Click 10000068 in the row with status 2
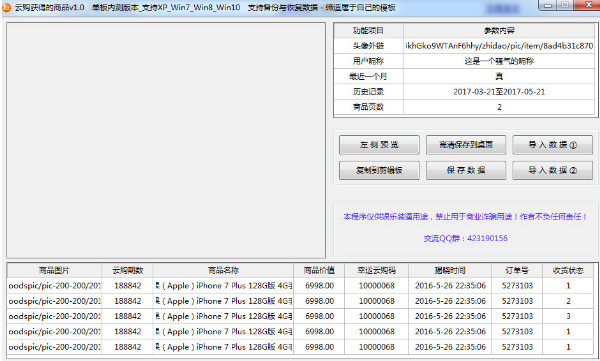The image size is (600, 361). [x=377, y=301]
